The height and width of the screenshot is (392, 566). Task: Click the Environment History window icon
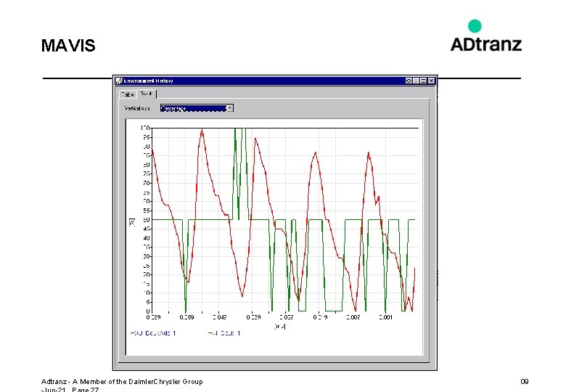pos(119,81)
